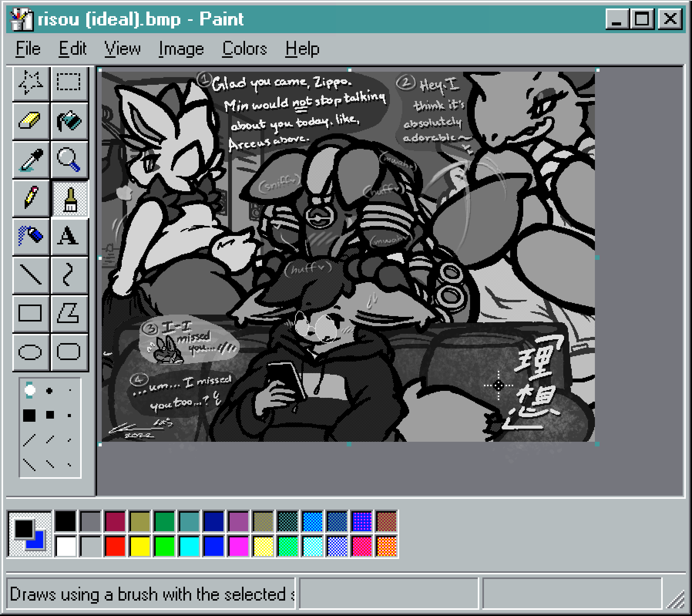Pick the large forward-slash brush shape
Image resolution: width=692 pixels, height=616 pixels.
point(30,440)
